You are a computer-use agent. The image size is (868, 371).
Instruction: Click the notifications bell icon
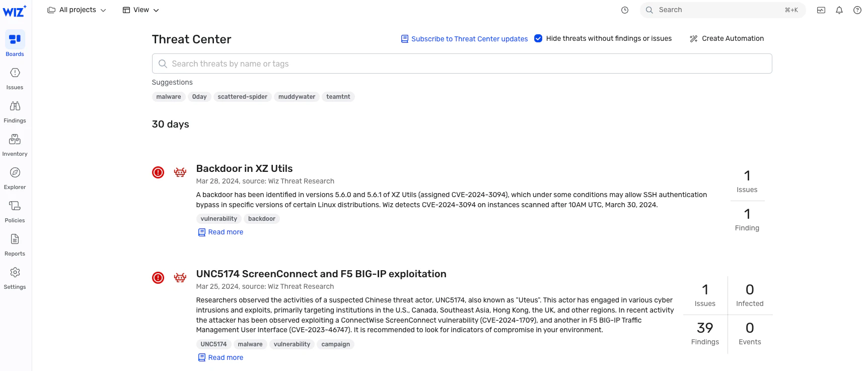point(839,10)
